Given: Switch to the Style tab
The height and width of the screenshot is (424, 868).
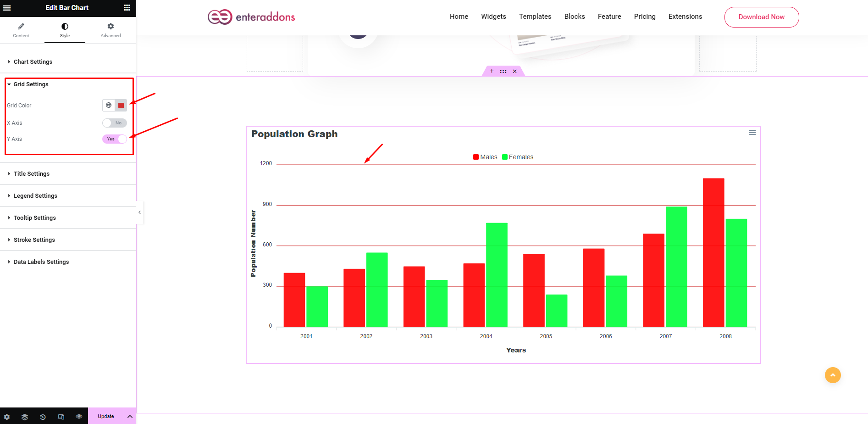Looking at the screenshot, I should point(65,30).
